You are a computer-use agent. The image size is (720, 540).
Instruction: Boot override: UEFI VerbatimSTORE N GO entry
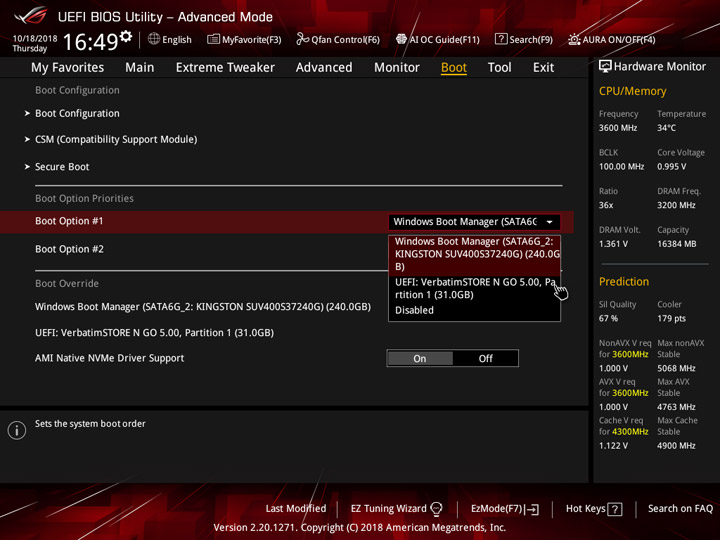pos(154,333)
